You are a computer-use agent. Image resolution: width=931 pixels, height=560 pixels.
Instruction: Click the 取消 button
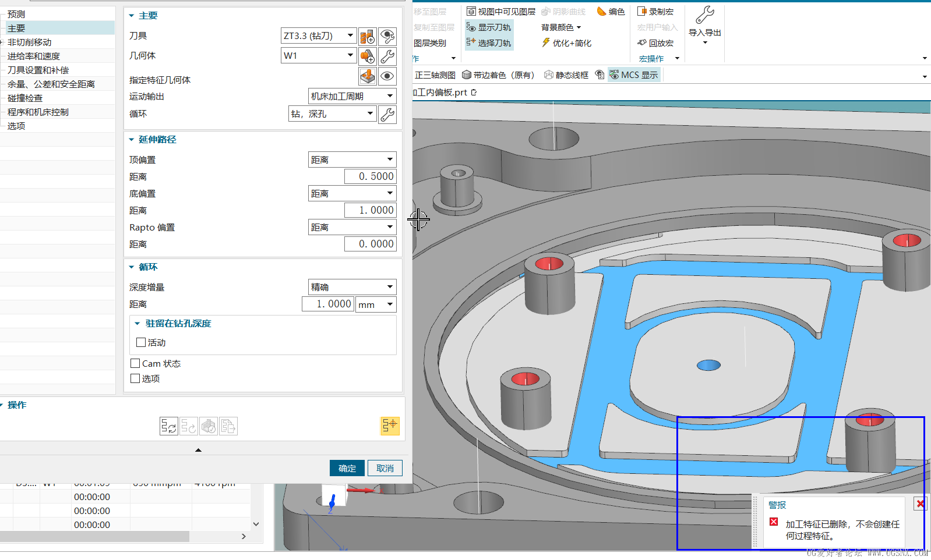pos(385,468)
